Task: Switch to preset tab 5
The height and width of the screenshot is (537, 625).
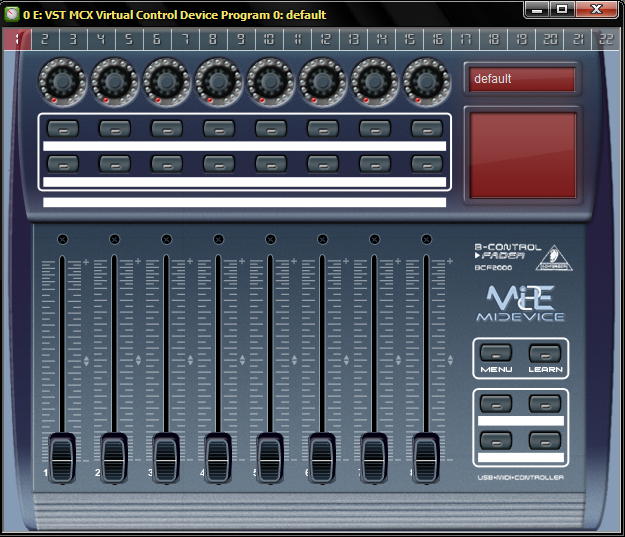Action: click(129, 39)
